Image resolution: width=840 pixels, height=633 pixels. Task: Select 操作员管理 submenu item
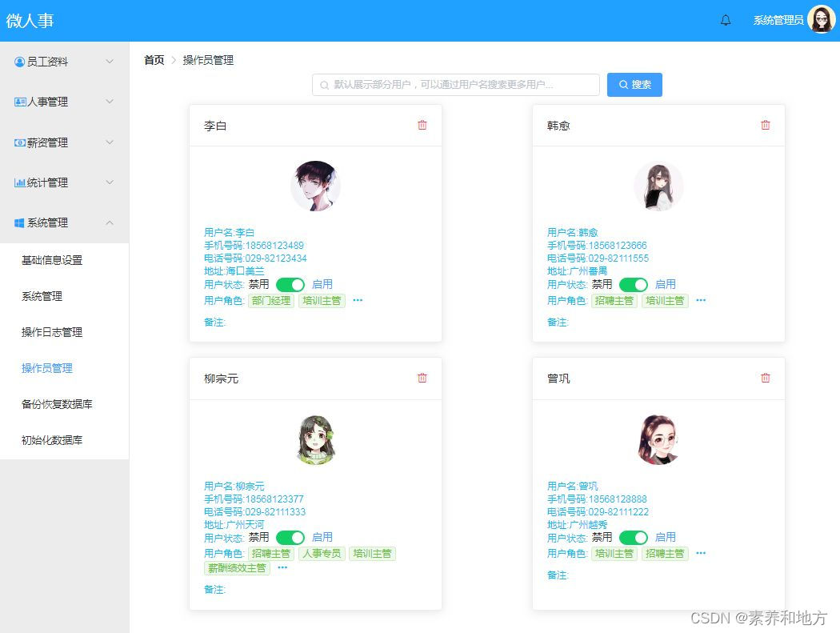click(x=64, y=368)
